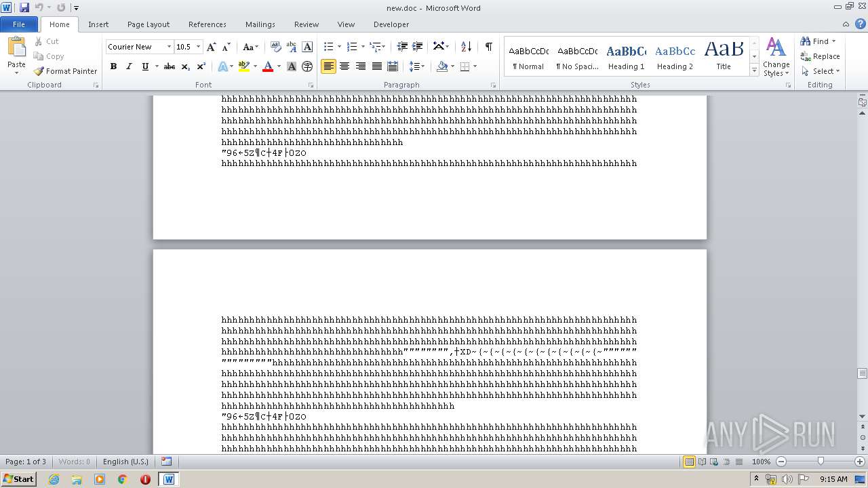Screen dimensions: 868x488
Task: Click the zoom slider handle
Action: [821, 462]
